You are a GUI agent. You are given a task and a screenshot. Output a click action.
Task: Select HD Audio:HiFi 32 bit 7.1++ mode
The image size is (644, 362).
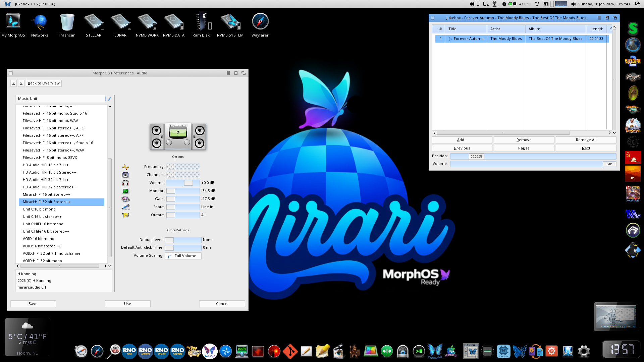(46, 180)
